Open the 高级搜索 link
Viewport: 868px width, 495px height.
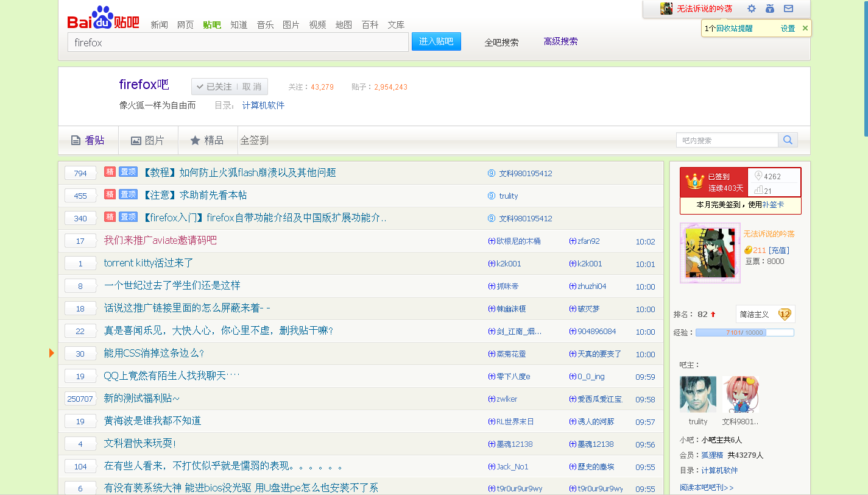[x=560, y=41]
